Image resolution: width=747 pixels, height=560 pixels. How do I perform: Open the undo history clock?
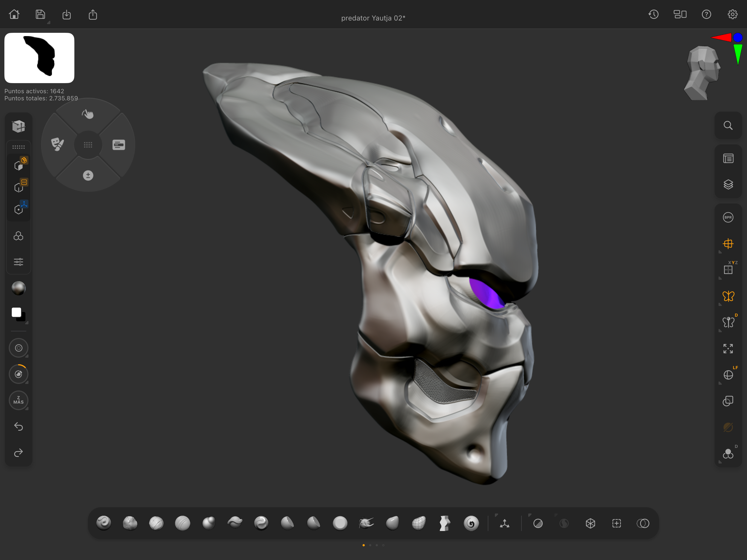[653, 14]
